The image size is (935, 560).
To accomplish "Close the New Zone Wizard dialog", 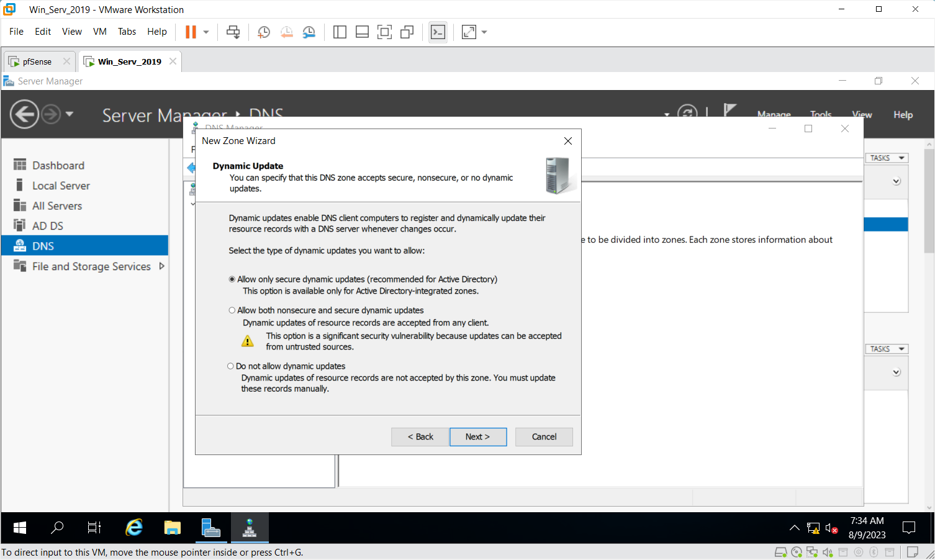I will tap(567, 141).
